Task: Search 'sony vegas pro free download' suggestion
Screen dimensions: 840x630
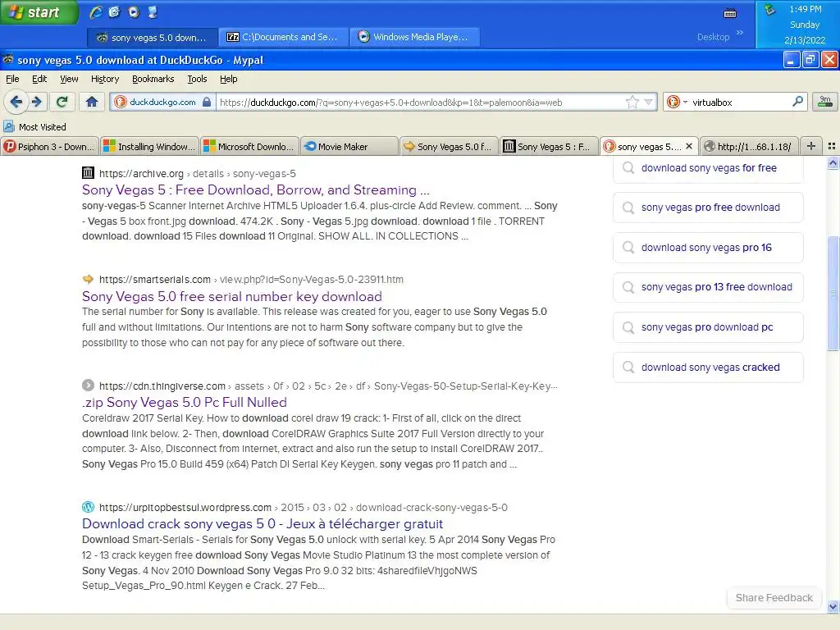Action: point(708,208)
